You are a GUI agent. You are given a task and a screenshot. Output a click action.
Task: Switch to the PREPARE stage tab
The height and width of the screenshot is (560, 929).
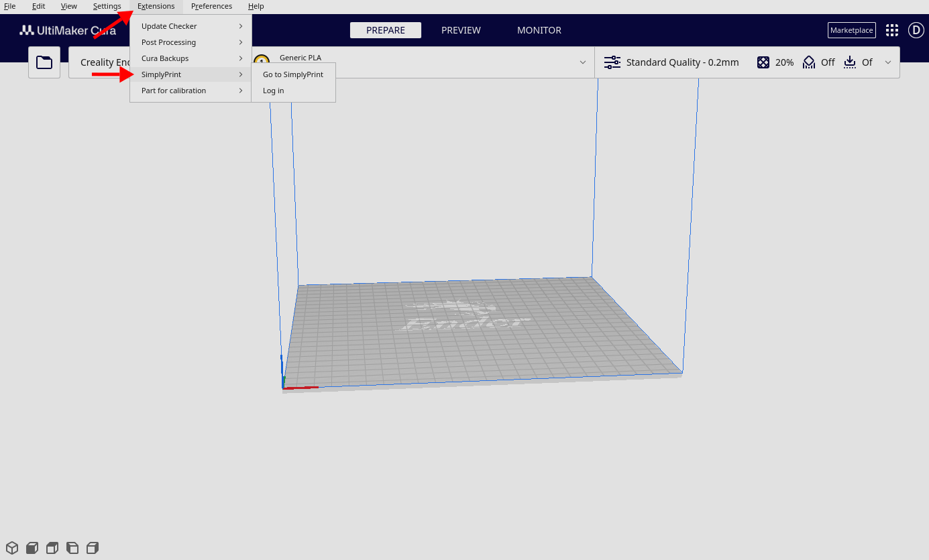[386, 30]
